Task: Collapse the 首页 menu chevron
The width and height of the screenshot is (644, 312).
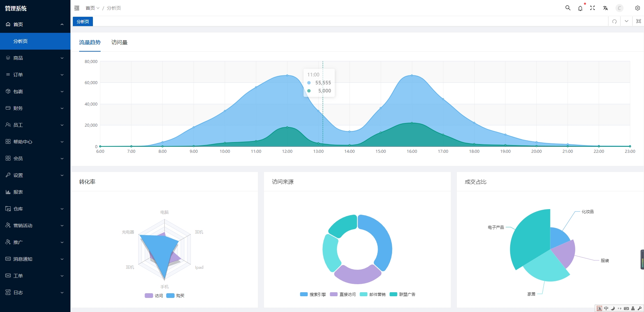Action: tap(62, 24)
